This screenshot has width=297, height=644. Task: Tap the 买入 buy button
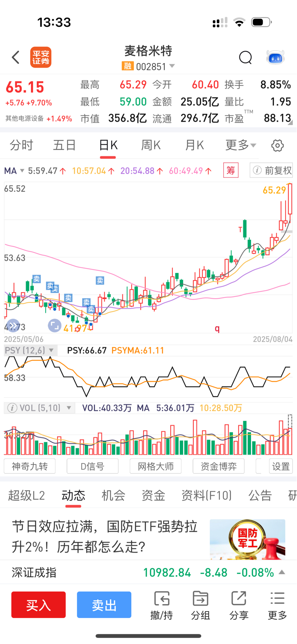38,605
